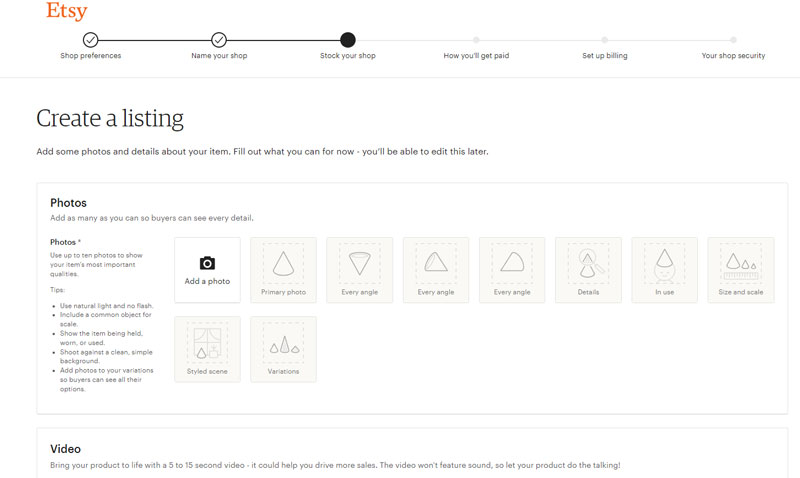Click the Variations photo placeholder icon
This screenshot has width=800, height=478.
283,343
